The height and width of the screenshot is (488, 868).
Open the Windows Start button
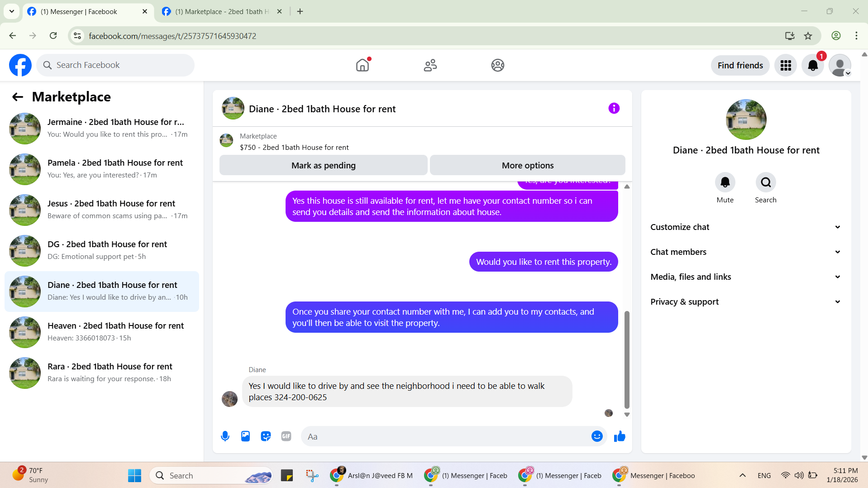click(x=134, y=475)
